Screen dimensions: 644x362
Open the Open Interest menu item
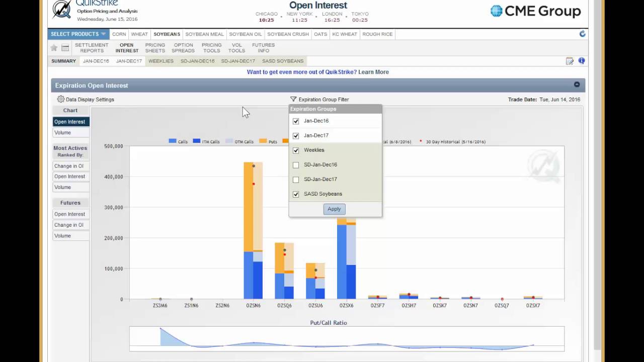(x=127, y=48)
